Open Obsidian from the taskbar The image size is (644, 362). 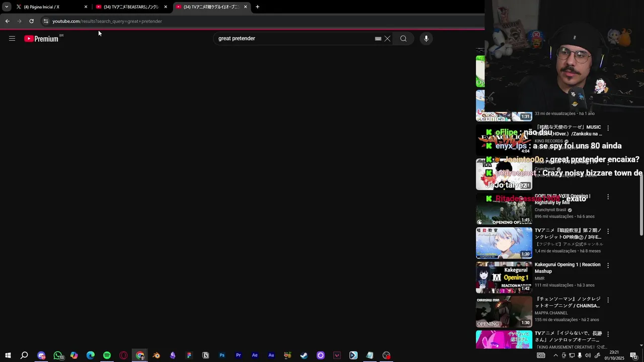tap(173, 355)
